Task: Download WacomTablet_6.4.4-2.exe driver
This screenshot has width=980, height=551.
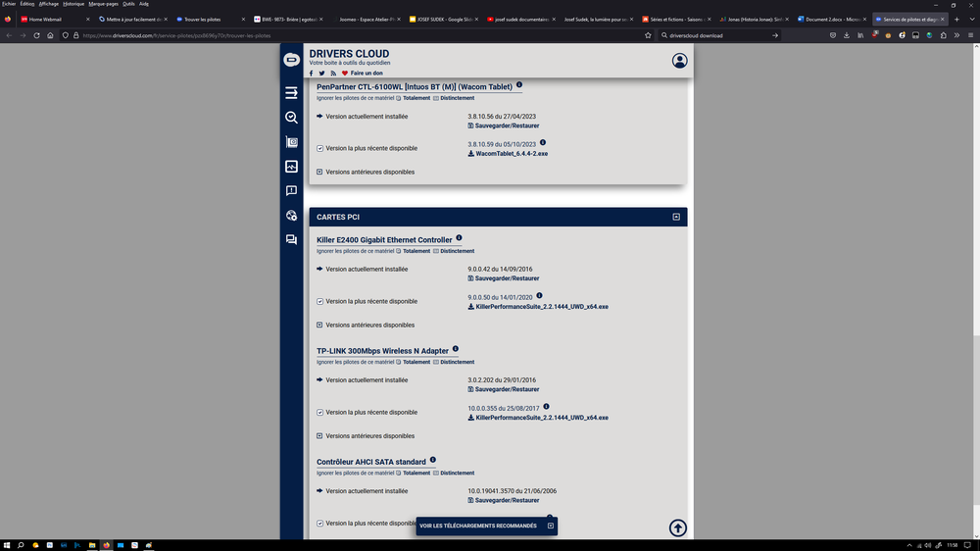Action: click(x=508, y=154)
